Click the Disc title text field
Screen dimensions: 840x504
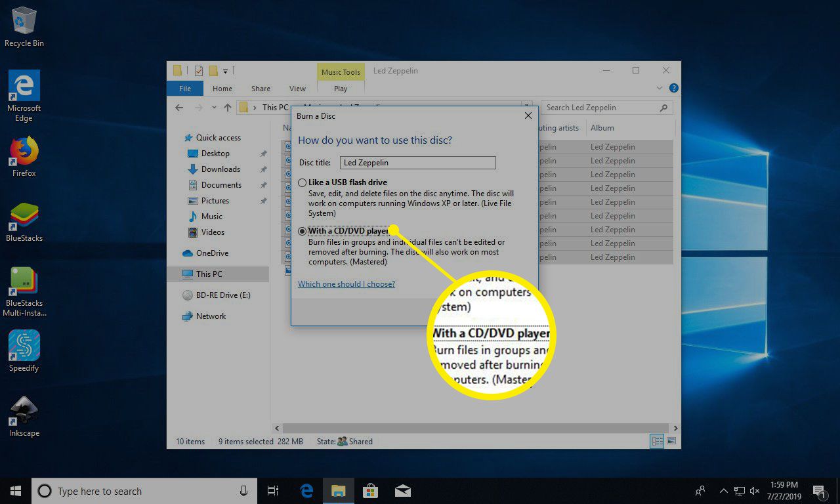click(x=417, y=163)
